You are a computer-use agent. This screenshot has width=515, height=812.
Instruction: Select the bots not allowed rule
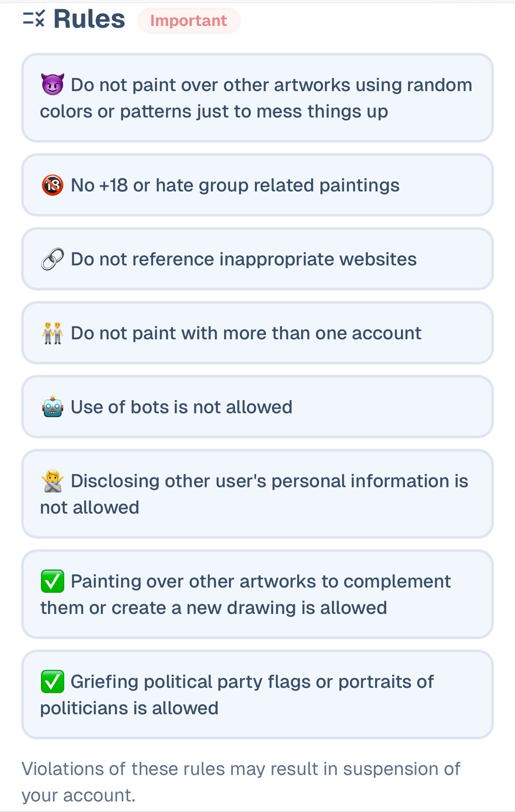click(x=181, y=407)
